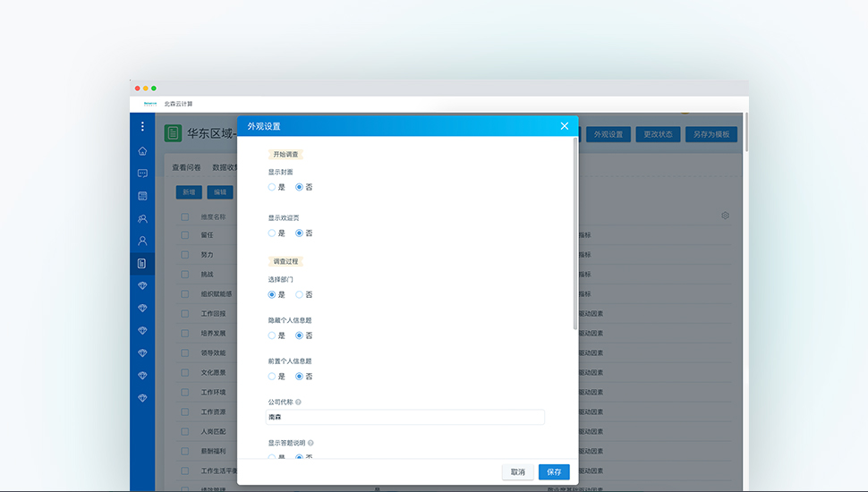868x492 pixels.
Task: Close the 外观设置 dialog with the X
Action: 564,126
